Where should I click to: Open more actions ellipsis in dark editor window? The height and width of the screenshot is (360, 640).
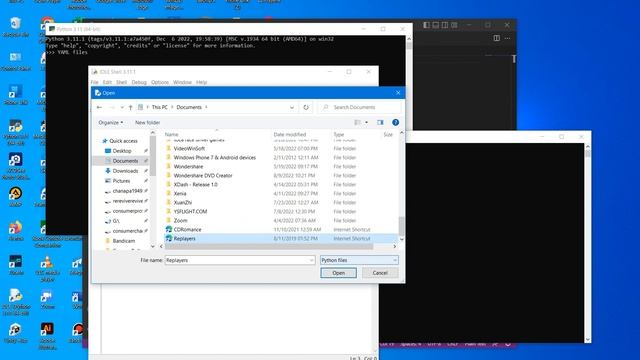pyautogui.click(x=507, y=38)
